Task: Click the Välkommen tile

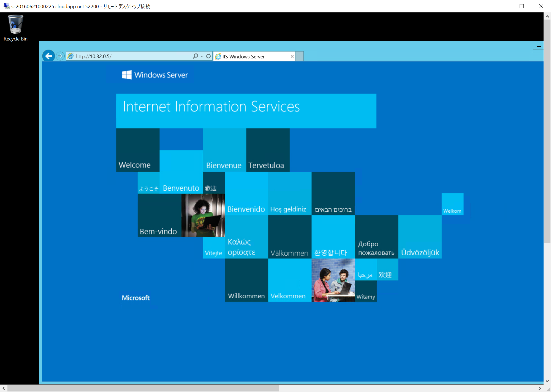Action: click(x=290, y=237)
